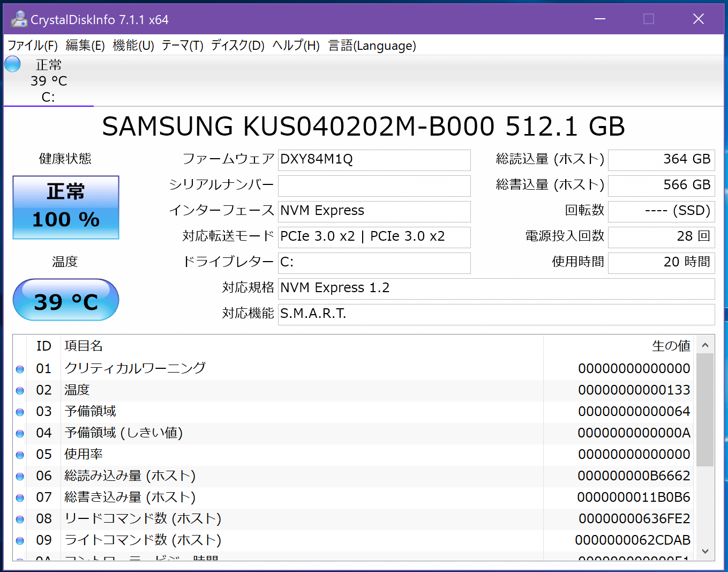
Task: Open the 編集(E) menu
Action: click(85, 46)
